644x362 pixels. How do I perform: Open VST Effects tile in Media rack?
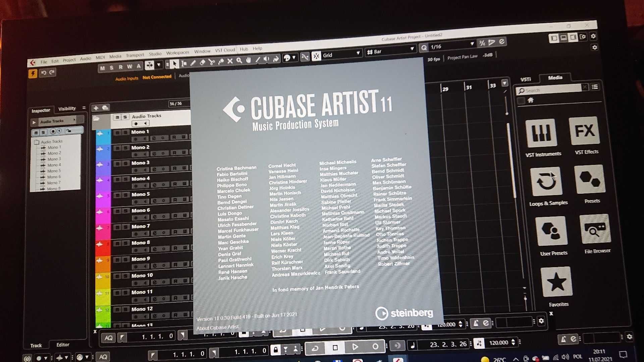[x=584, y=131]
